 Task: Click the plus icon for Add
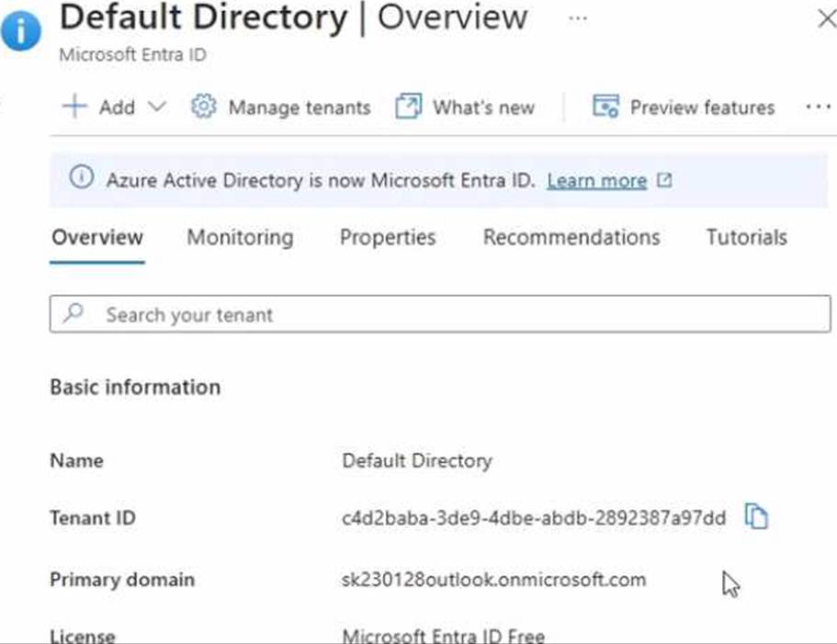[x=74, y=107]
